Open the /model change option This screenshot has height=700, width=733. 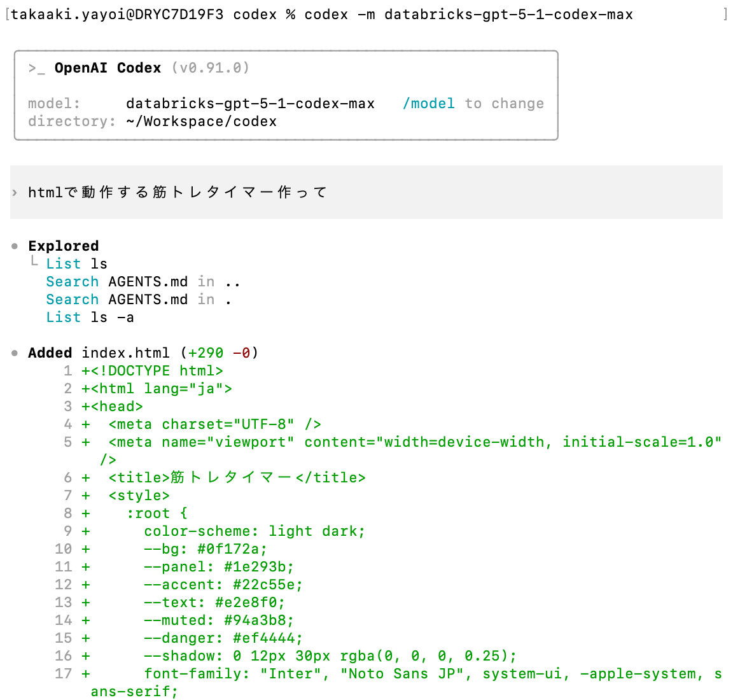point(429,103)
